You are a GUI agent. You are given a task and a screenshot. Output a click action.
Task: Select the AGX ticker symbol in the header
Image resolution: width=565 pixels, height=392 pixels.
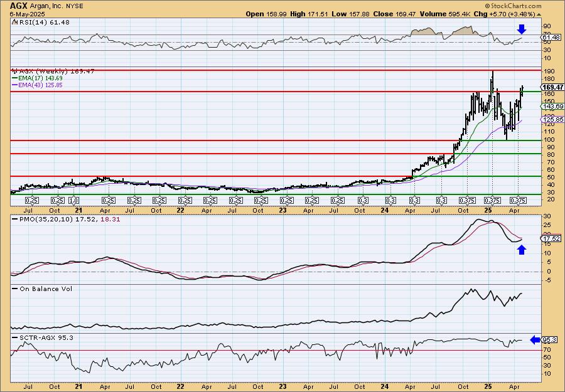coord(18,6)
